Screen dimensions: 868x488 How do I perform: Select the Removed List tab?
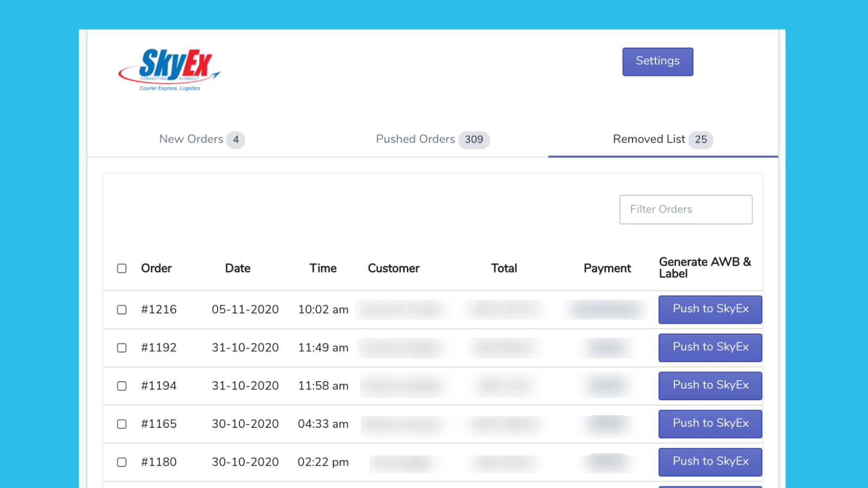[648, 139]
